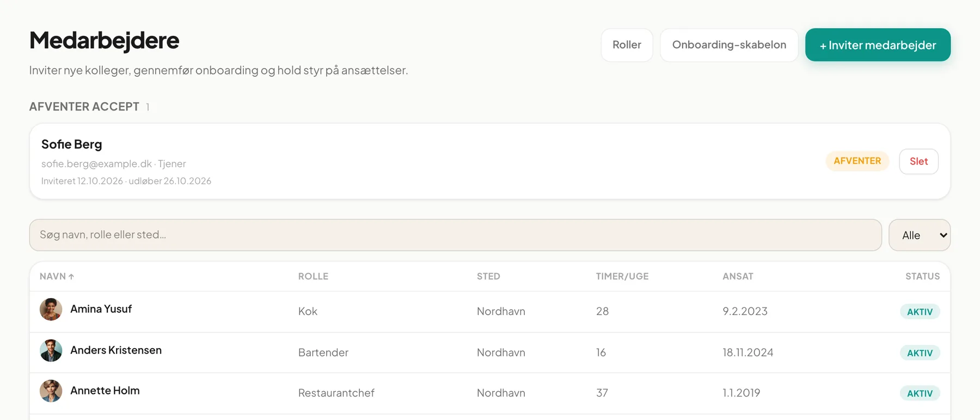Click the Afventer badge on Sofie Berg

coord(857,161)
